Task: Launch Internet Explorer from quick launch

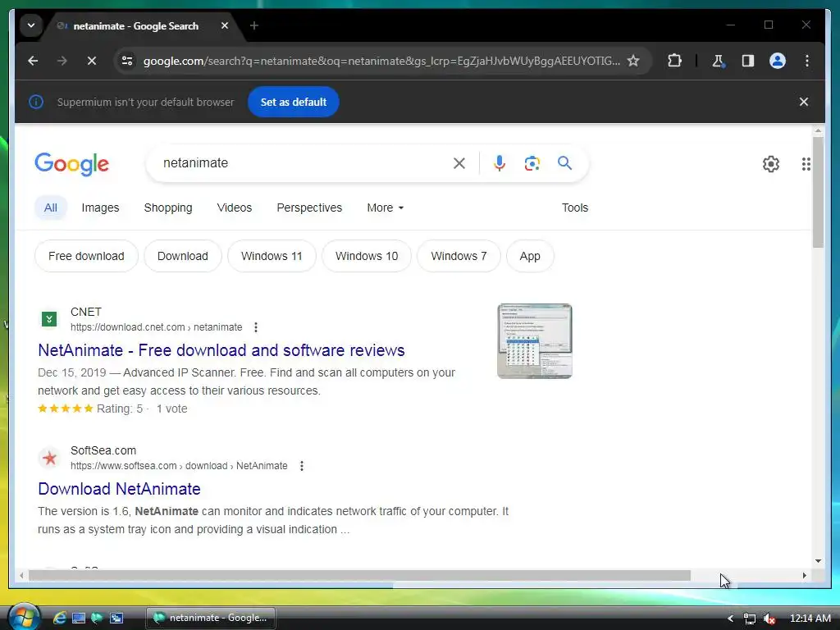Action: pyautogui.click(x=59, y=618)
